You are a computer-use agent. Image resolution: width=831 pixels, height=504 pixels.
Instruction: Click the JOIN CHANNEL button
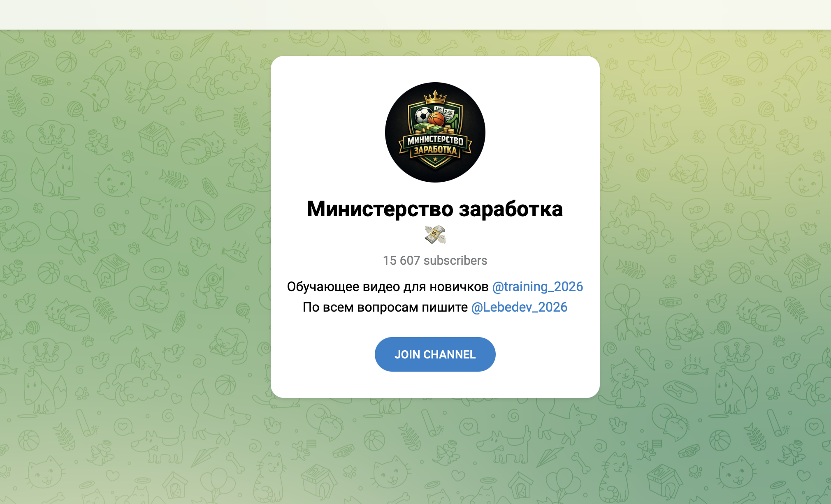[x=435, y=354]
